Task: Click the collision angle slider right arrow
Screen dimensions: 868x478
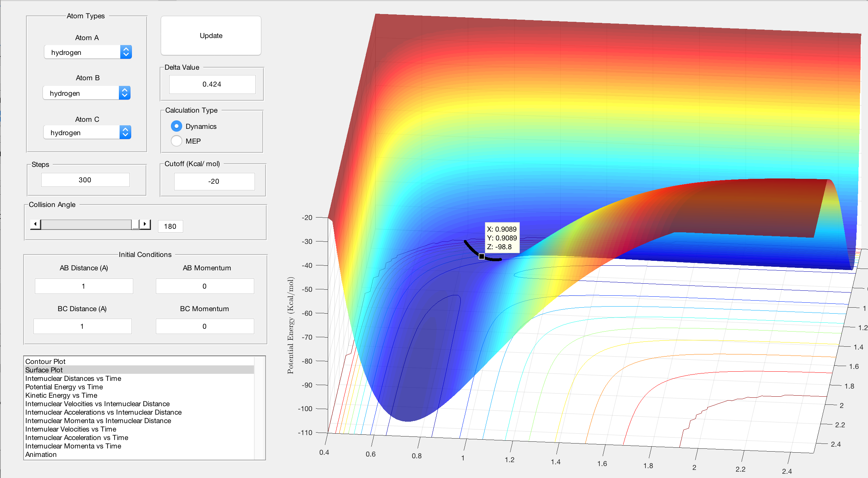Action: coord(145,224)
